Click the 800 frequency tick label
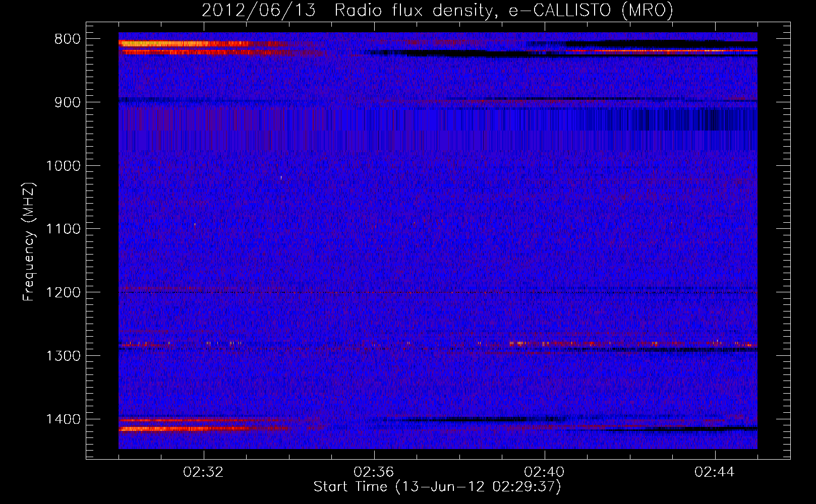Screen dimensions: 816x504 click(68, 39)
